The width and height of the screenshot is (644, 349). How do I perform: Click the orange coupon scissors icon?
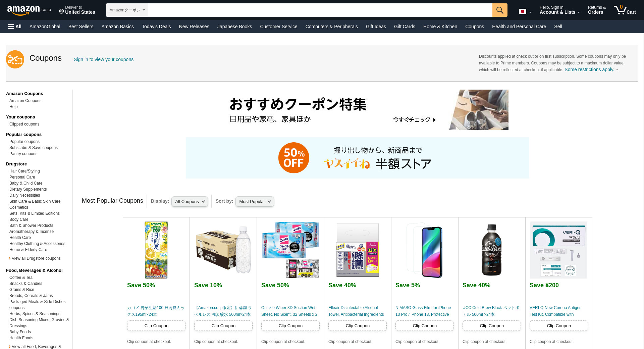tap(15, 59)
